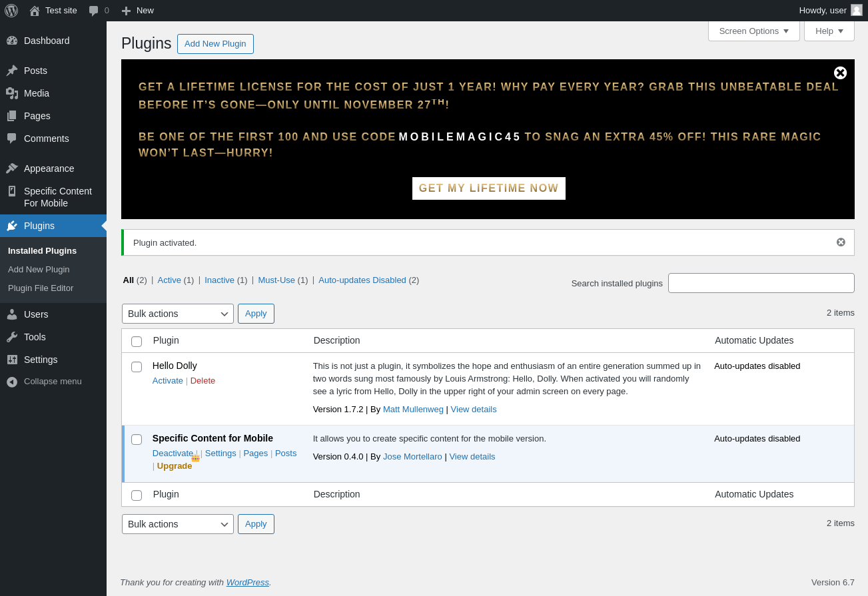Open Jose Mortellaro author link
Viewport: 868px width, 596px height.
pos(412,457)
